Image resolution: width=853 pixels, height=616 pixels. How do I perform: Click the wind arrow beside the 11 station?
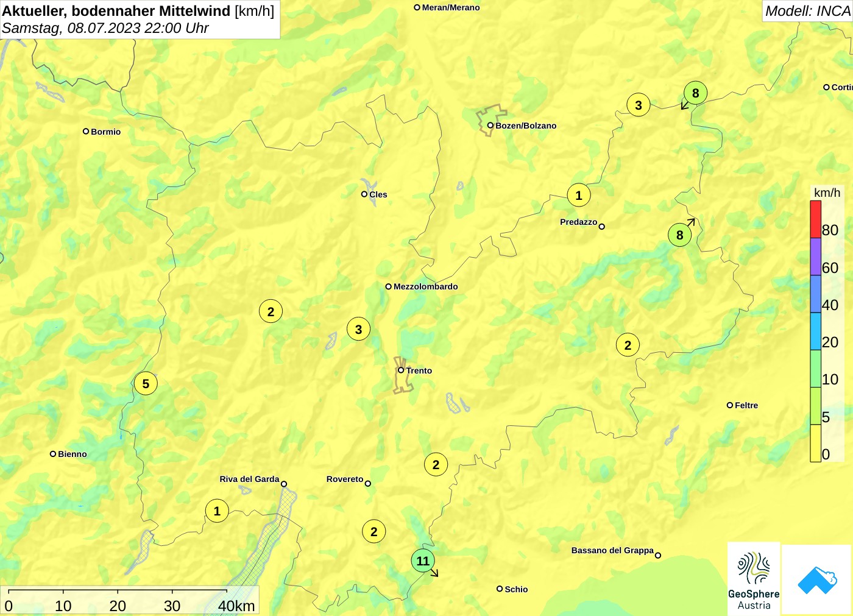tap(434, 573)
